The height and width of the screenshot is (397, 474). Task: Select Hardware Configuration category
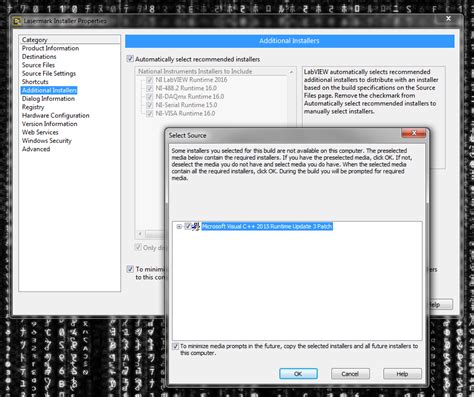(56, 115)
